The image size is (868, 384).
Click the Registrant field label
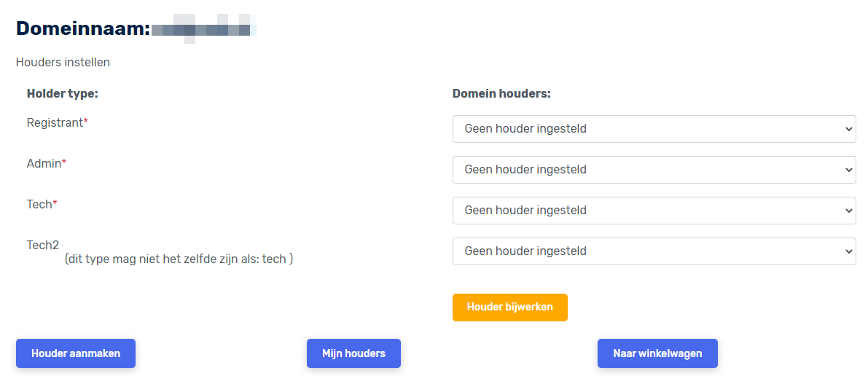(55, 123)
